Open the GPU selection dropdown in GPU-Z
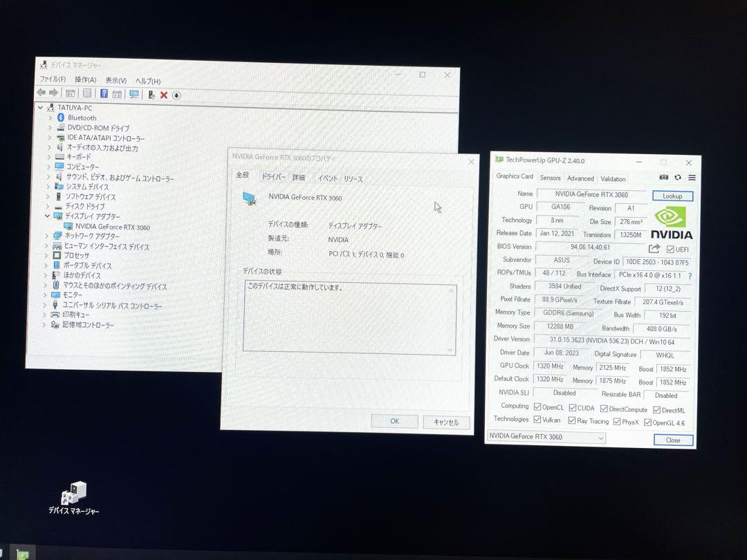Screen dimensions: 747x560 pyautogui.click(x=546, y=437)
